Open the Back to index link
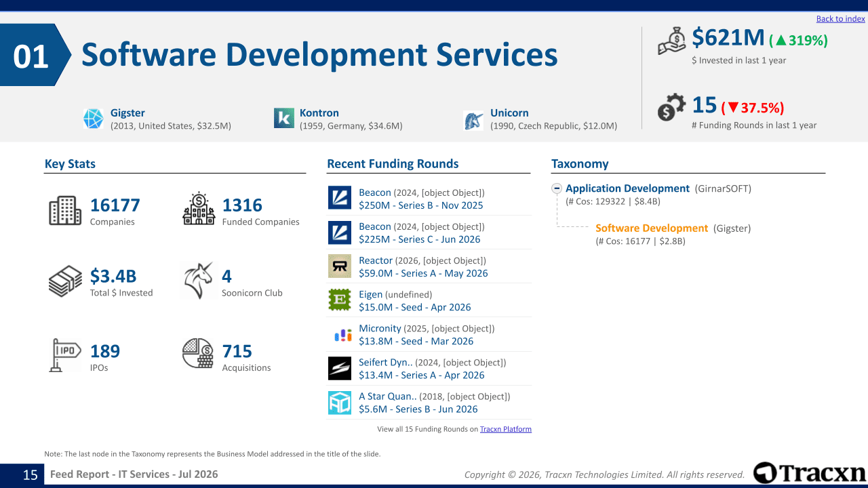 (841, 19)
